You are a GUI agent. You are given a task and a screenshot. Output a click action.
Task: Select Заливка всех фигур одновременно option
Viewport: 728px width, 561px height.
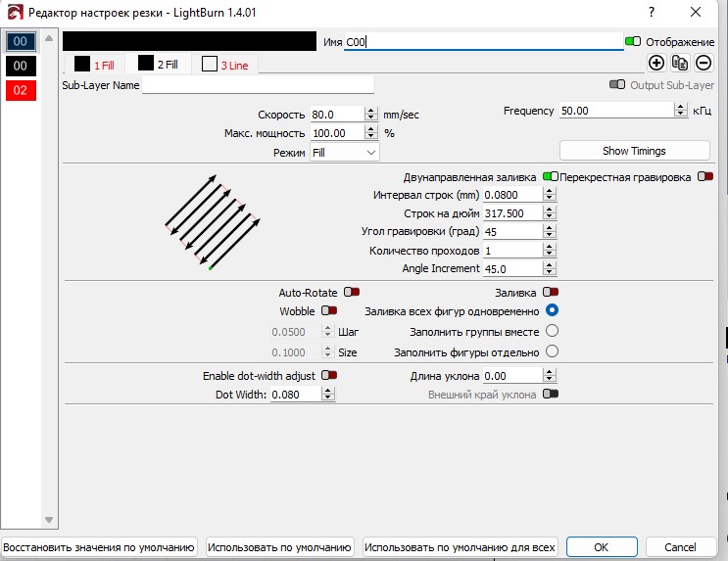coord(552,310)
